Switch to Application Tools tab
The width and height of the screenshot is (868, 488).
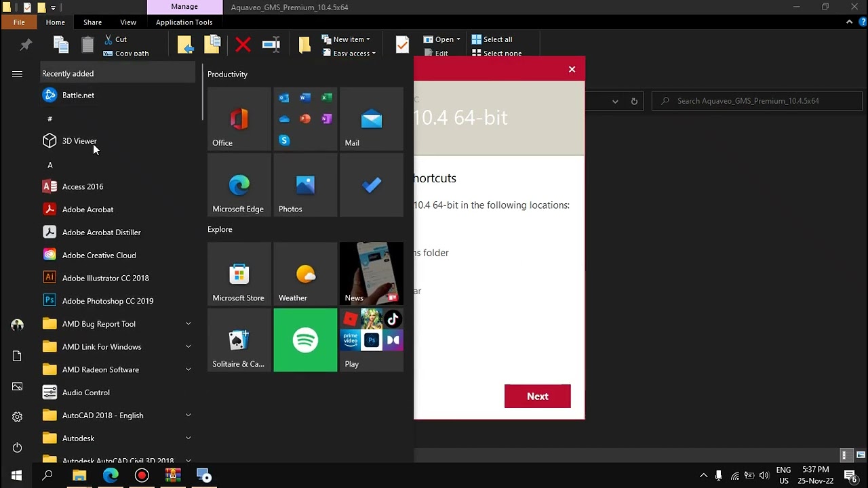(184, 22)
